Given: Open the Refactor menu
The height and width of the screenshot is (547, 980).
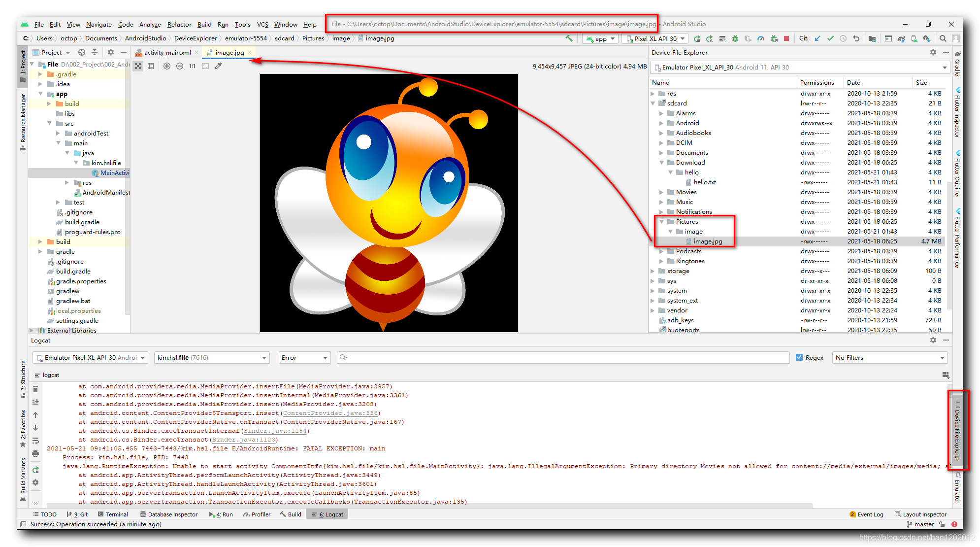Looking at the screenshot, I should tap(179, 24).
